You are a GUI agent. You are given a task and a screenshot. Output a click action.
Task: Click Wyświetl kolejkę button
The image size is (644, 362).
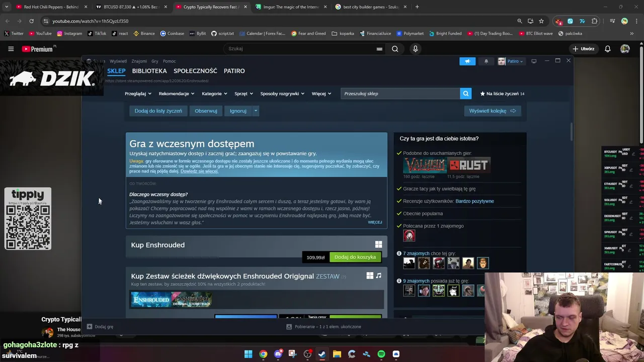(492, 111)
